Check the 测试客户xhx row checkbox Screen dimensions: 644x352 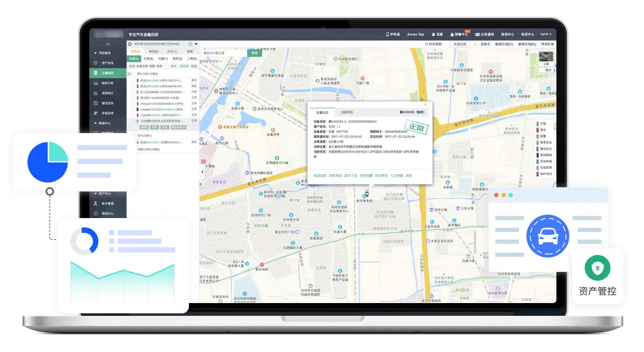[x=133, y=98]
